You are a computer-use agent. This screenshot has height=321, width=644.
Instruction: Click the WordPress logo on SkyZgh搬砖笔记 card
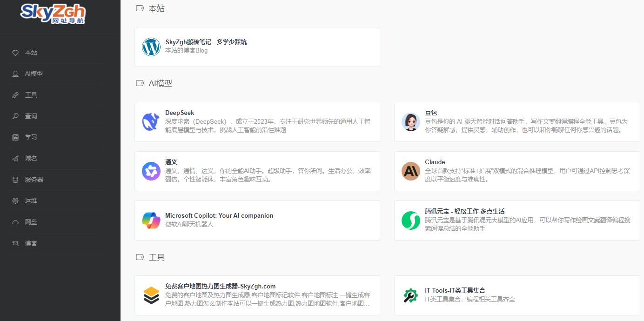[151, 47]
